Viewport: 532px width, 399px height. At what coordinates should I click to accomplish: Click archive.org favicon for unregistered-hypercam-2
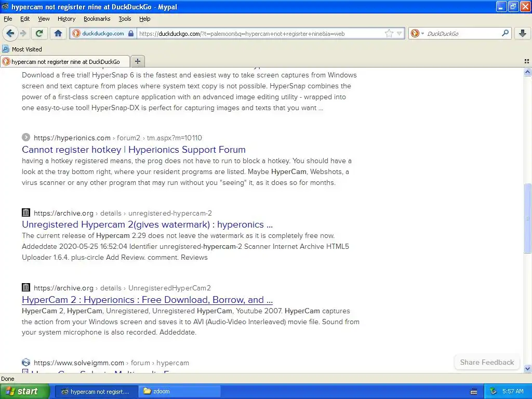[26, 212]
